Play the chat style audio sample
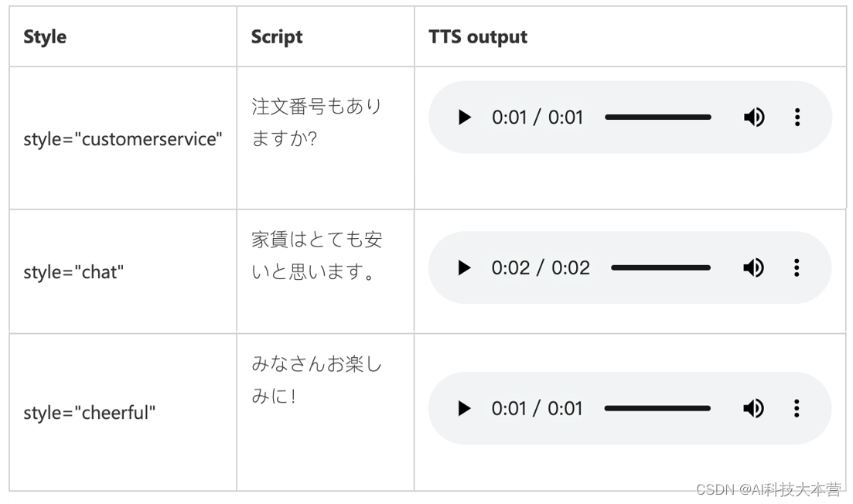 coord(464,268)
